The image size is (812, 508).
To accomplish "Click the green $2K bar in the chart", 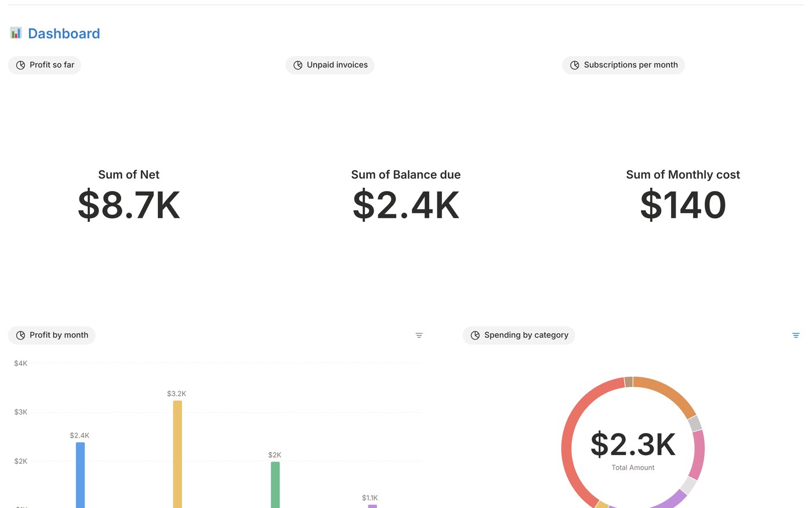I will click(275, 485).
